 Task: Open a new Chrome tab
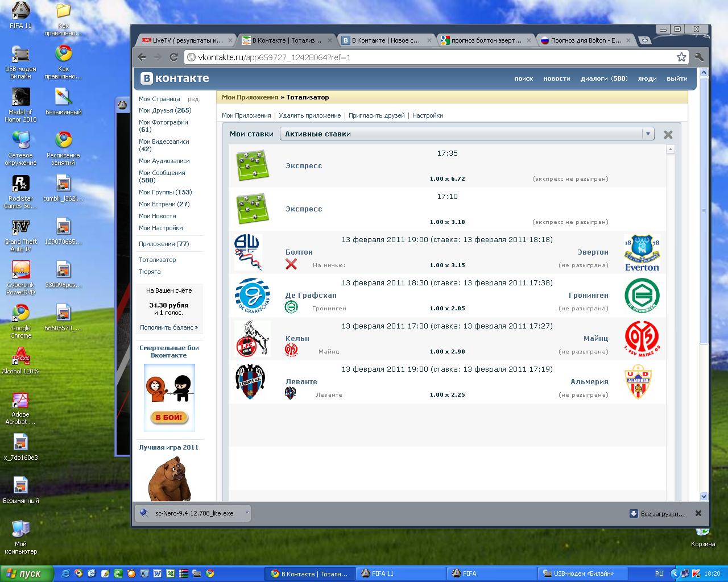pyautogui.click(x=644, y=40)
